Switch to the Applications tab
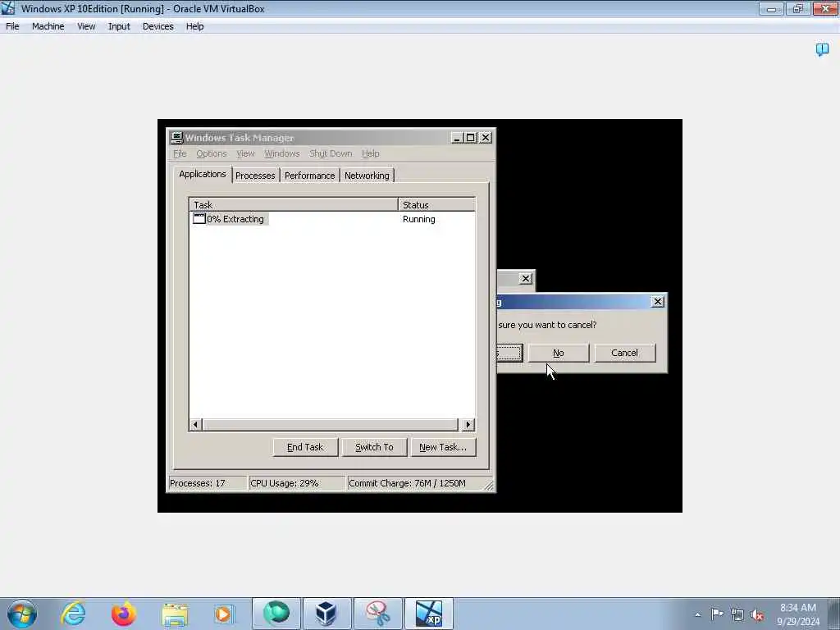Screen dimensions: 840x630 point(203,174)
